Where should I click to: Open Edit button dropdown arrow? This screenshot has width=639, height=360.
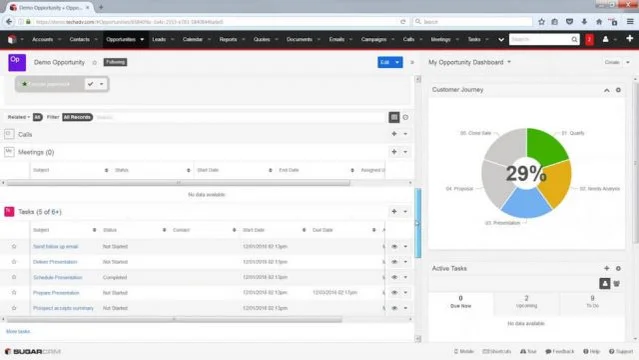pyautogui.click(x=397, y=62)
